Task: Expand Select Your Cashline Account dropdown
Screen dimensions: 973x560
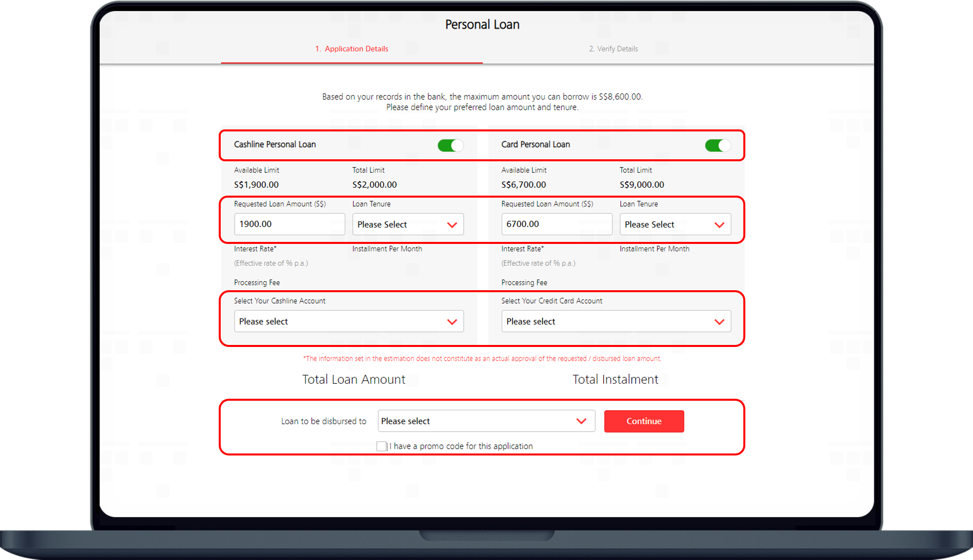Action: 348,322
